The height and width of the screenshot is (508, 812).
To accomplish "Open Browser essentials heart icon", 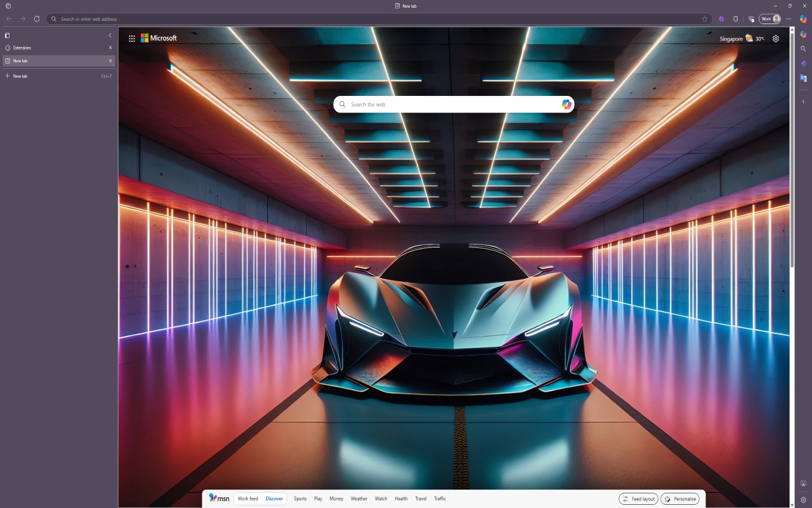I will click(751, 19).
